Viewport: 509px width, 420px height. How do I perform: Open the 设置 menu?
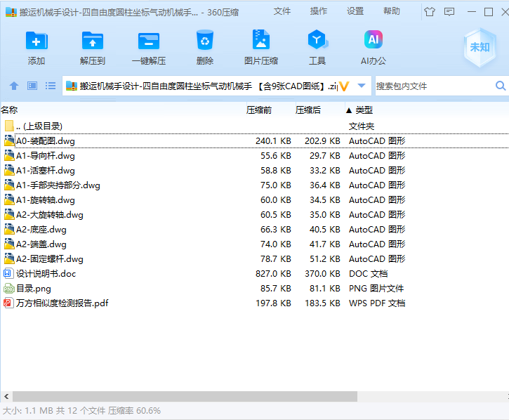click(355, 11)
